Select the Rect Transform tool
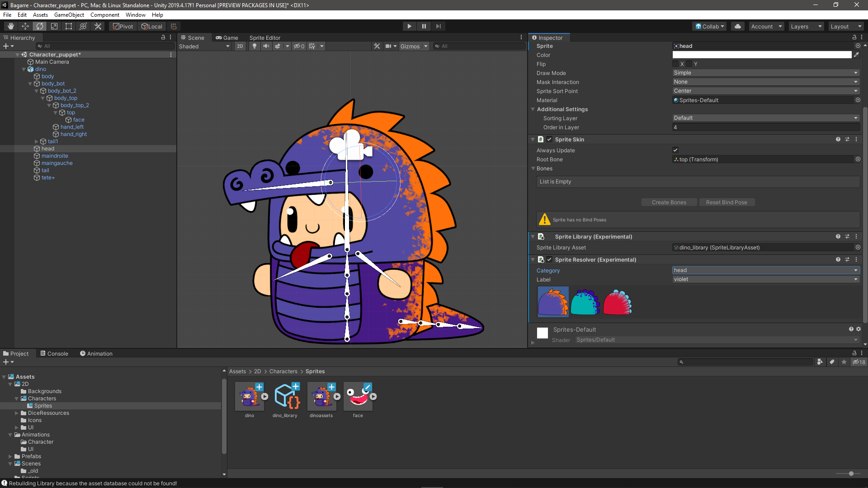 (69, 26)
